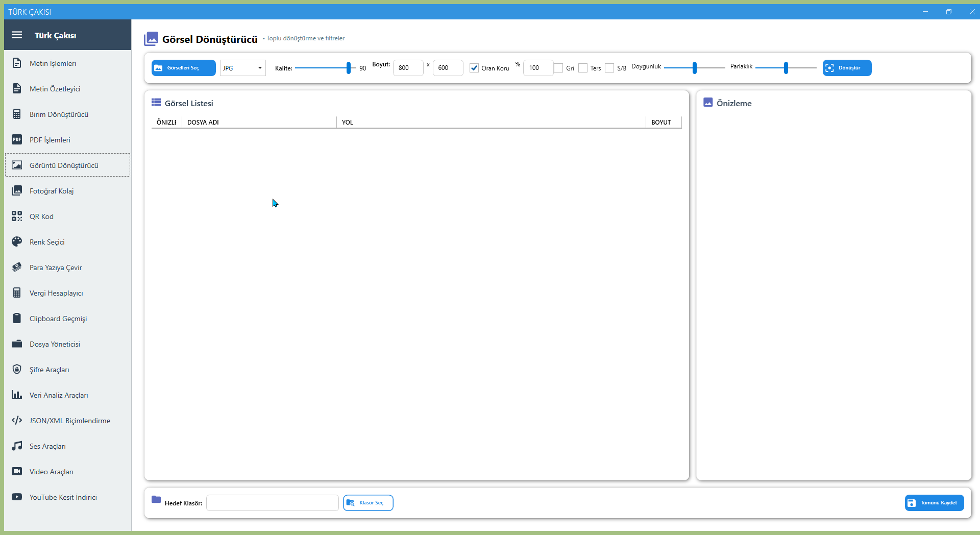Open the QR Kod tool icon
This screenshot has width=980, height=535.
[x=17, y=216]
